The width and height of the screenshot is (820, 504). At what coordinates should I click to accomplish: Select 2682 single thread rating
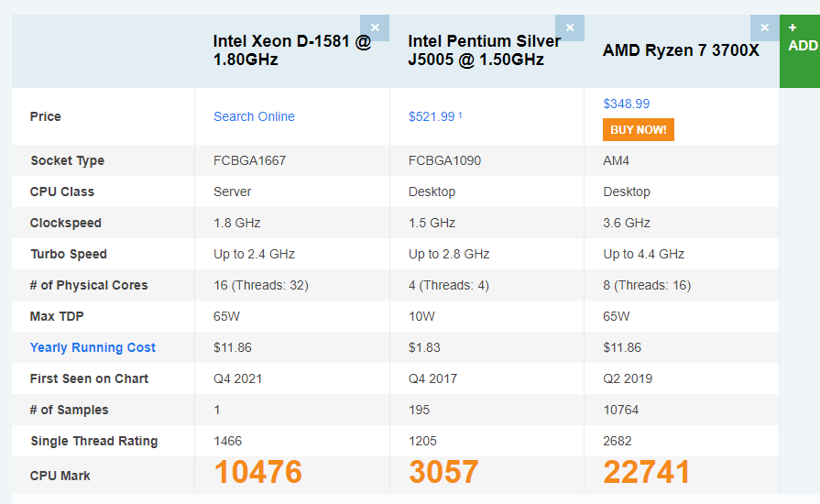618,442
